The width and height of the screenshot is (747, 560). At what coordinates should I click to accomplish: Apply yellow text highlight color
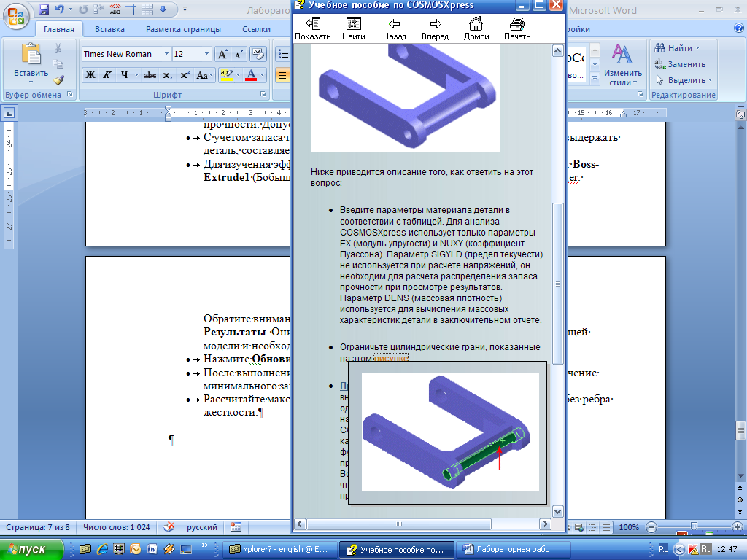[226, 75]
